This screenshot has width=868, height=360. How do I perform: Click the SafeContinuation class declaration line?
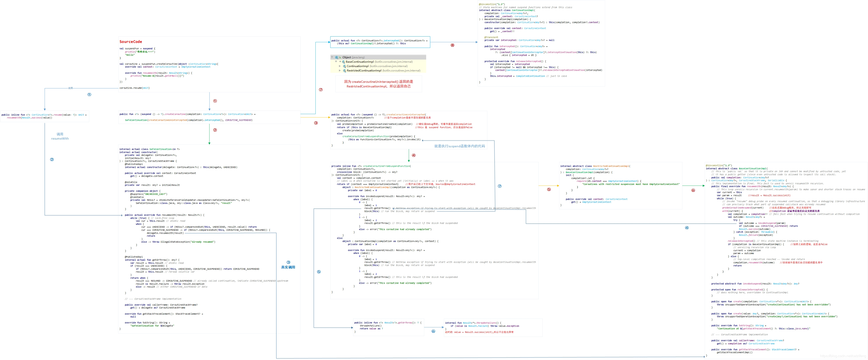pyautogui.click(x=149, y=149)
